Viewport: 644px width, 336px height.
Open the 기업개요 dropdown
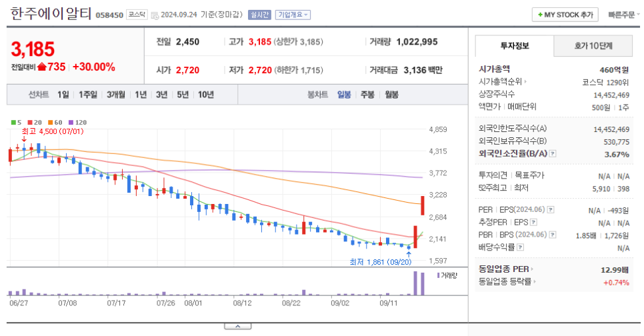tap(293, 15)
